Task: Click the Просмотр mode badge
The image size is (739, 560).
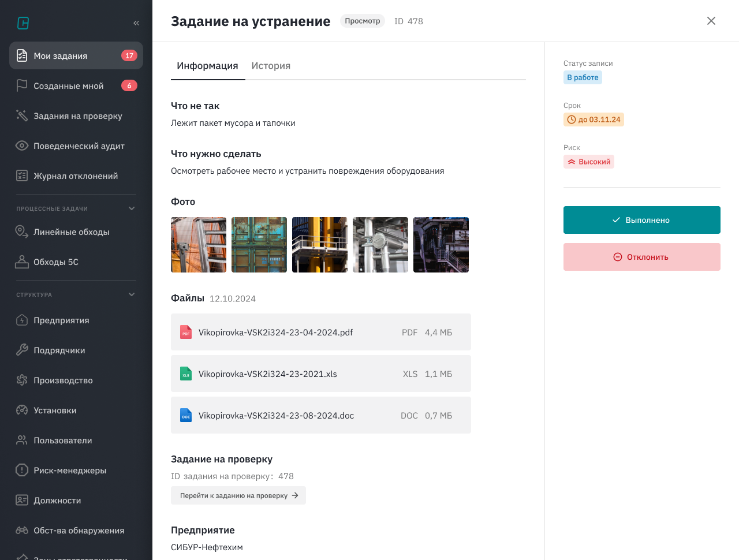Action: tap(363, 21)
